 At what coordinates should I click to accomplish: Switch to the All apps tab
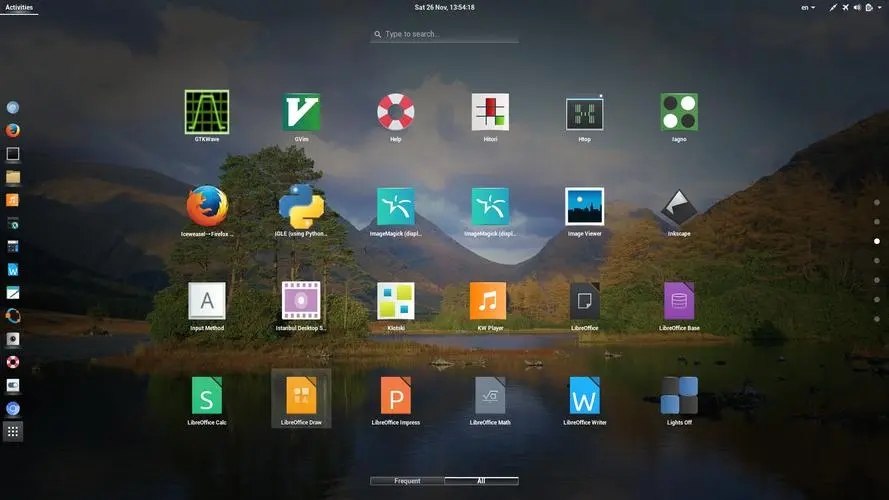point(481,481)
